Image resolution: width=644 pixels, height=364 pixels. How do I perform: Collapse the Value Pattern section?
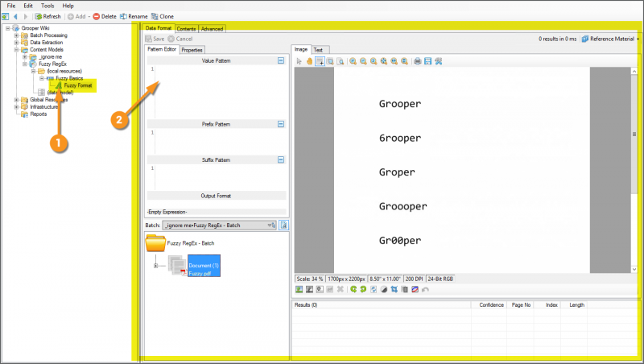281,60
